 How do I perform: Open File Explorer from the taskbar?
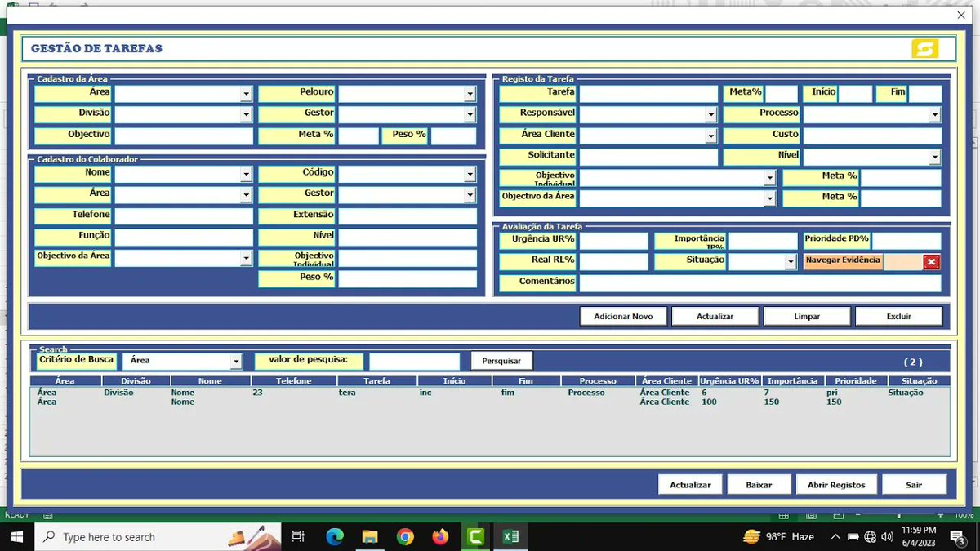pos(370,536)
